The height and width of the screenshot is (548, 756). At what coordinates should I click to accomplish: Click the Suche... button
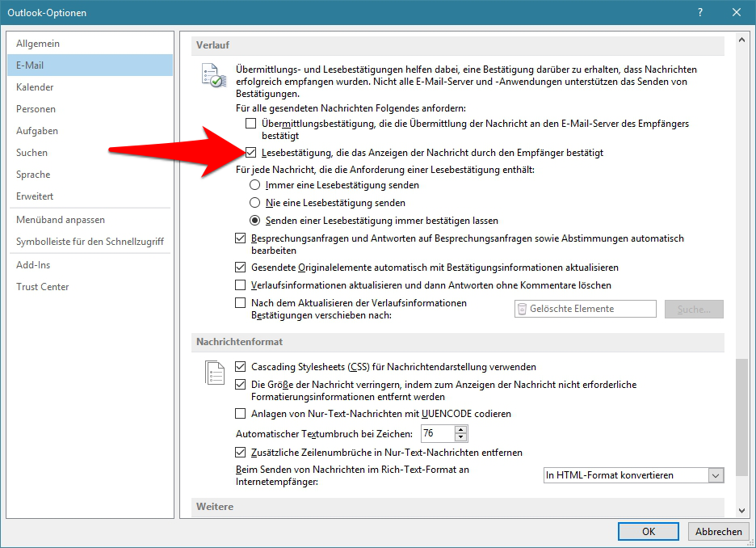694,310
